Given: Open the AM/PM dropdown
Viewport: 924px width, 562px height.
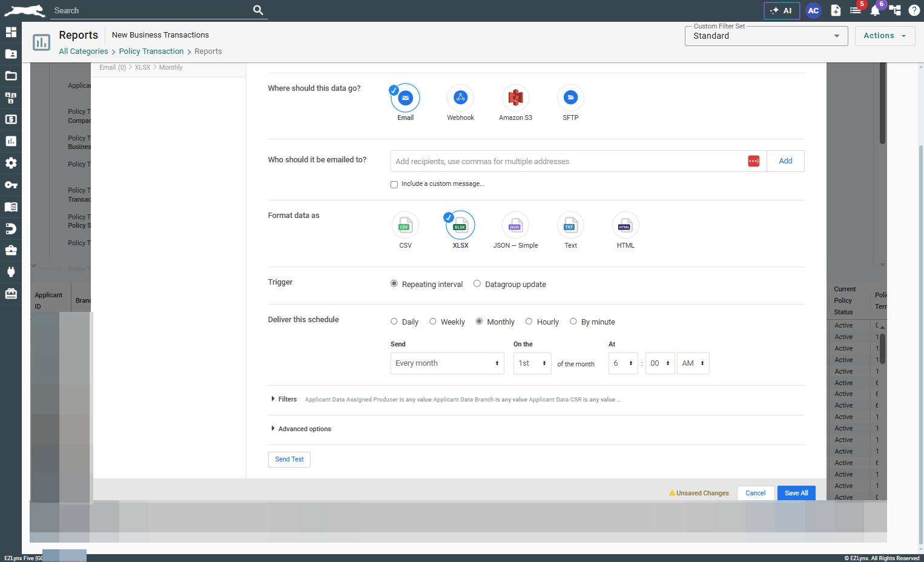Looking at the screenshot, I should (693, 363).
